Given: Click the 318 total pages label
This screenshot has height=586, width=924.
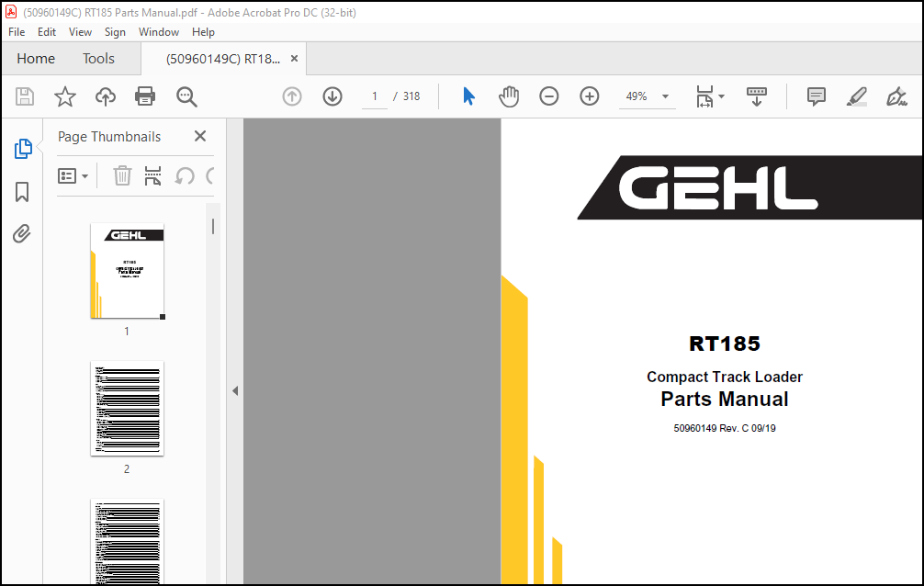Looking at the screenshot, I should coord(411,96).
